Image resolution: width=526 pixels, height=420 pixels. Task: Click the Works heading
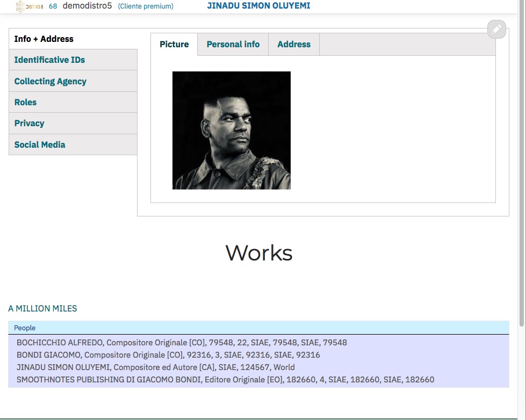258,253
